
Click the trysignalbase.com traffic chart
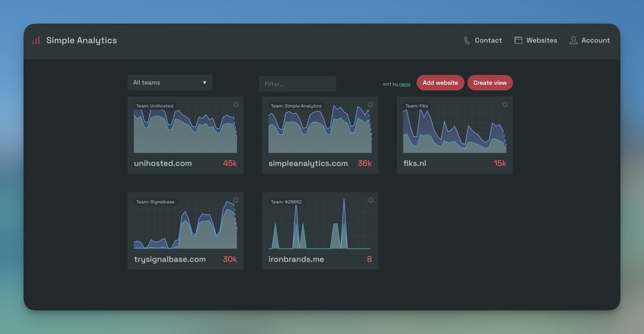coord(185,224)
